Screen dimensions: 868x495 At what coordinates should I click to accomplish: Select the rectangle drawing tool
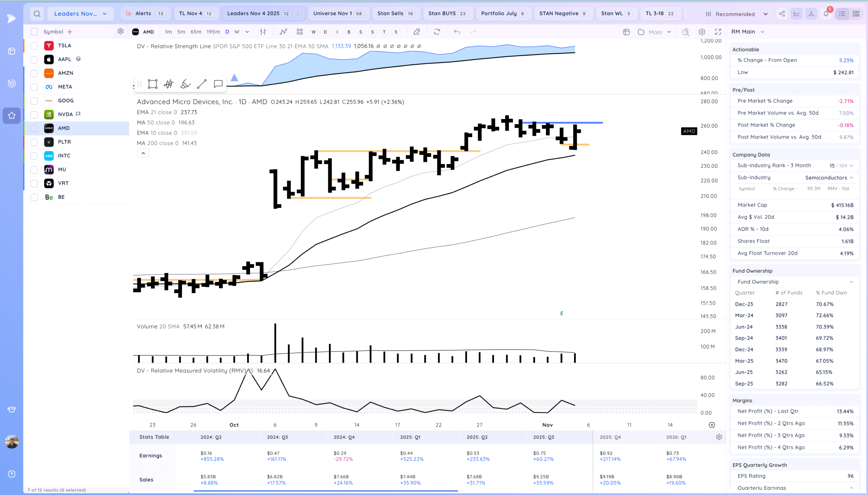tap(152, 84)
